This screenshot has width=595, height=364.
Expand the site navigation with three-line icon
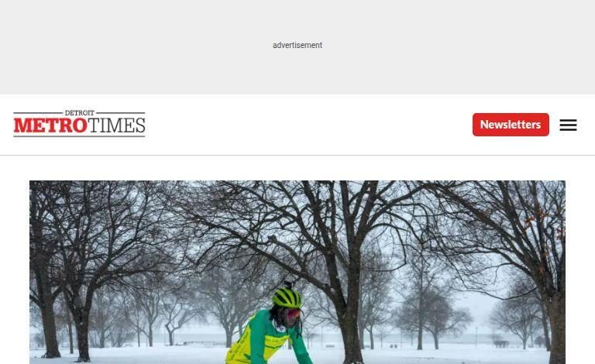pyautogui.click(x=568, y=125)
